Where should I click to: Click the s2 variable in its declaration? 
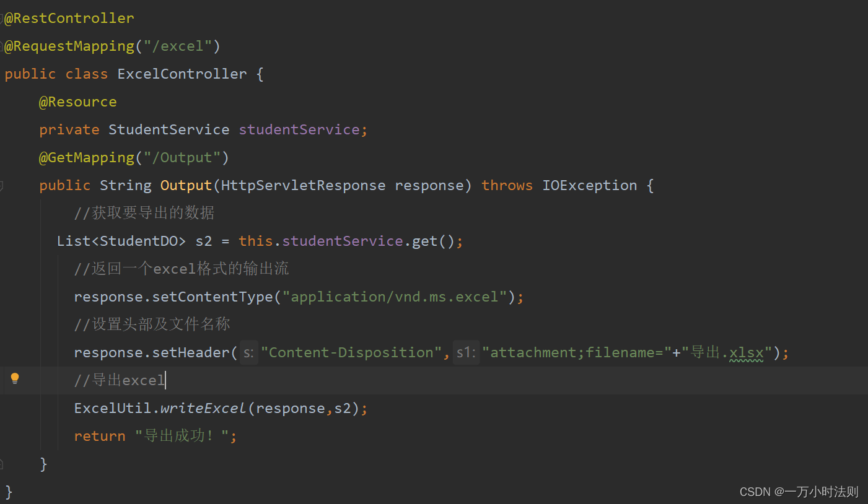(x=204, y=241)
